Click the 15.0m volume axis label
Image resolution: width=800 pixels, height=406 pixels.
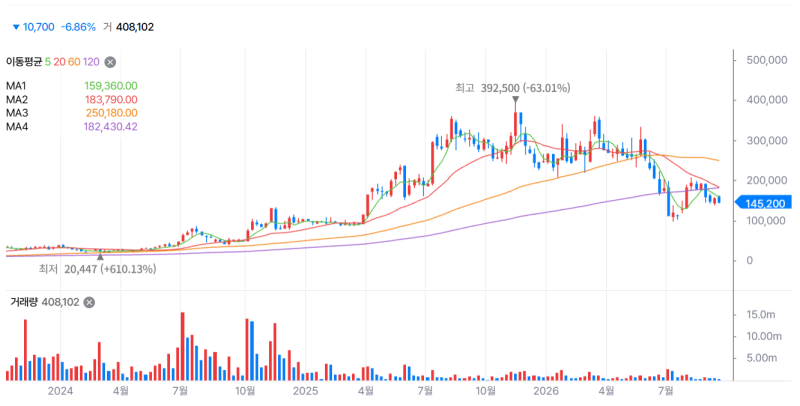pos(761,315)
